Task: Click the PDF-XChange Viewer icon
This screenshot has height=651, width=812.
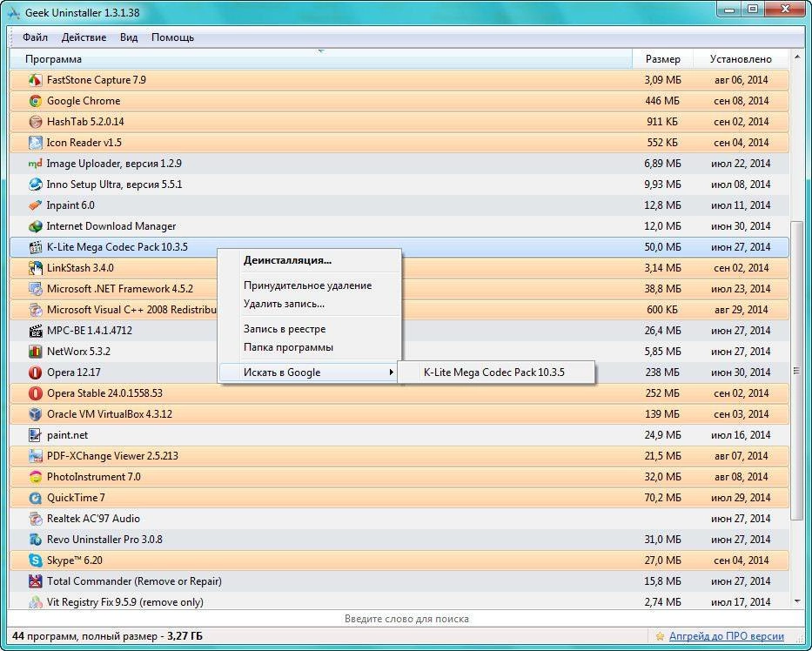Action: click(35, 456)
